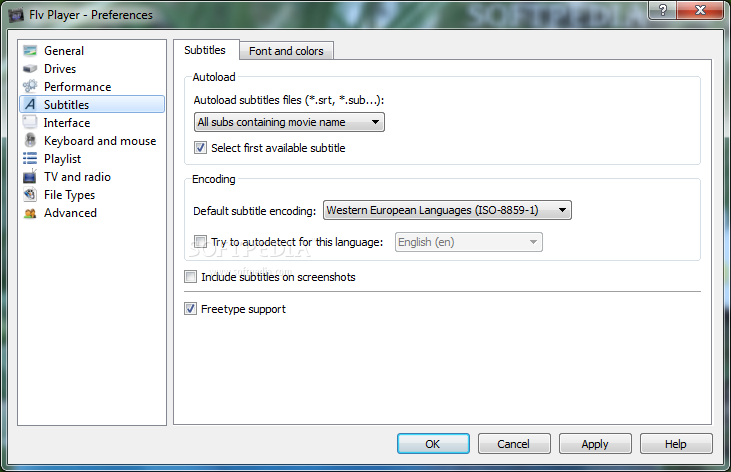Enable Try to autodetect for this language
The height and width of the screenshot is (472, 731).
click(200, 242)
